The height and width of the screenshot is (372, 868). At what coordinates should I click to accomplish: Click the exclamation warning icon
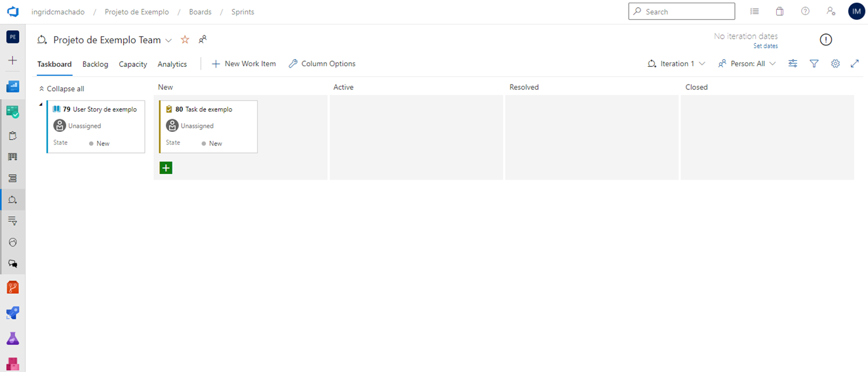tap(826, 40)
